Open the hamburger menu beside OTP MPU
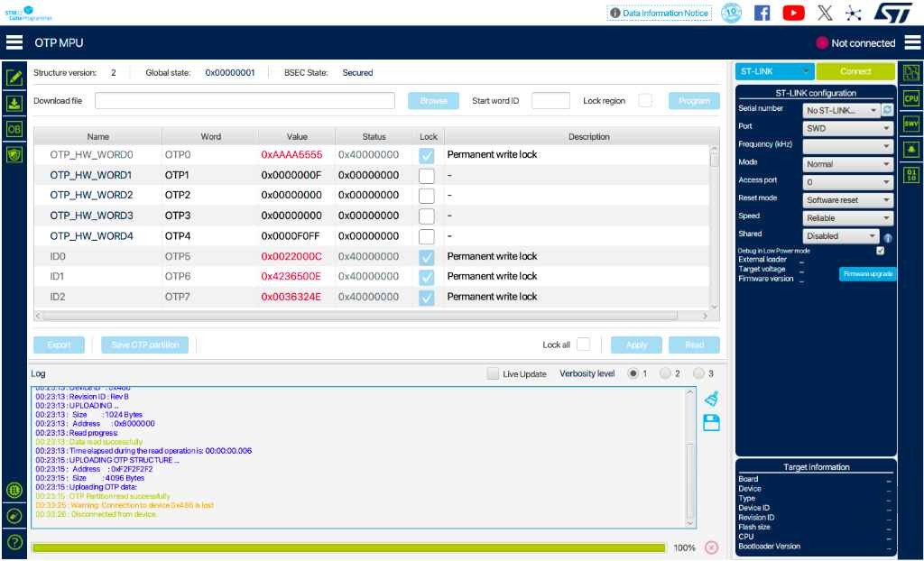 tap(14, 42)
